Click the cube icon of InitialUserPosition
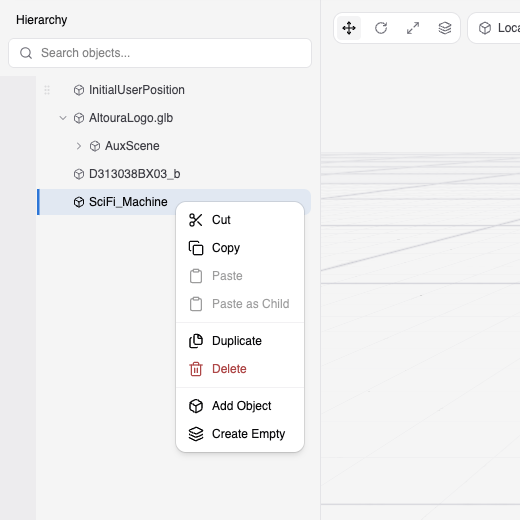Screen dimensions: 520x520 click(79, 90)
